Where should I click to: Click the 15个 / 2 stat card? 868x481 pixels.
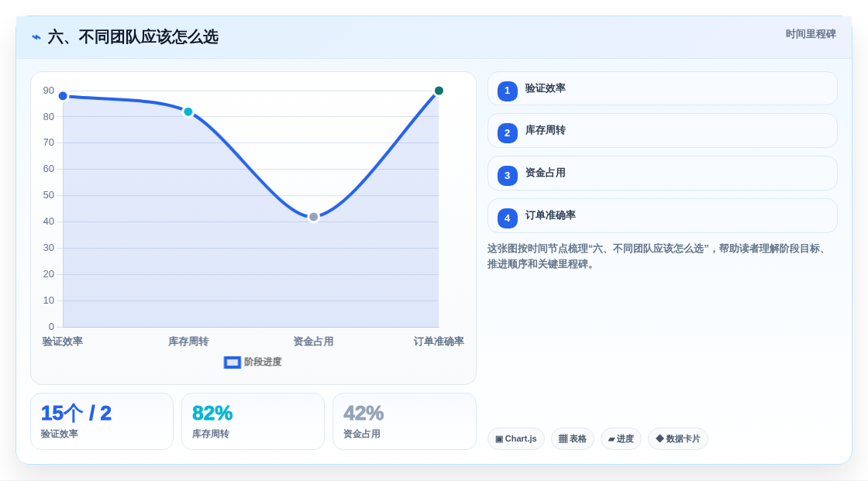pos(102,421)
